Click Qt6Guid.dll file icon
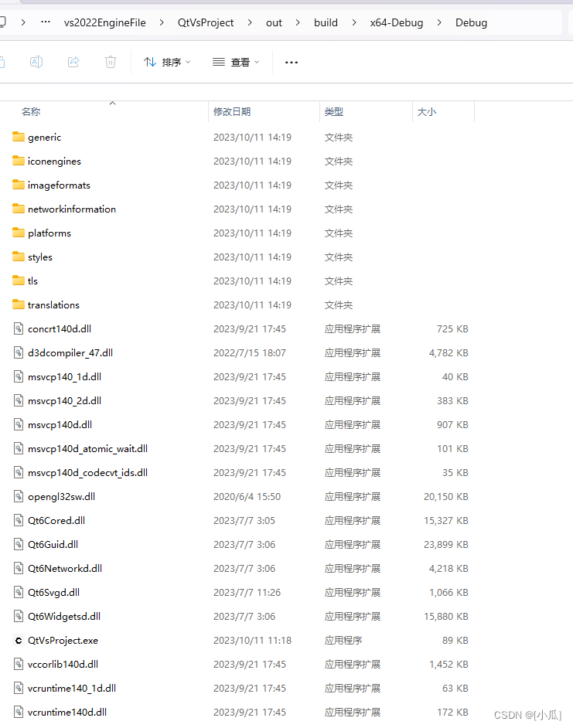573x728 pixels. coord(19,544)
